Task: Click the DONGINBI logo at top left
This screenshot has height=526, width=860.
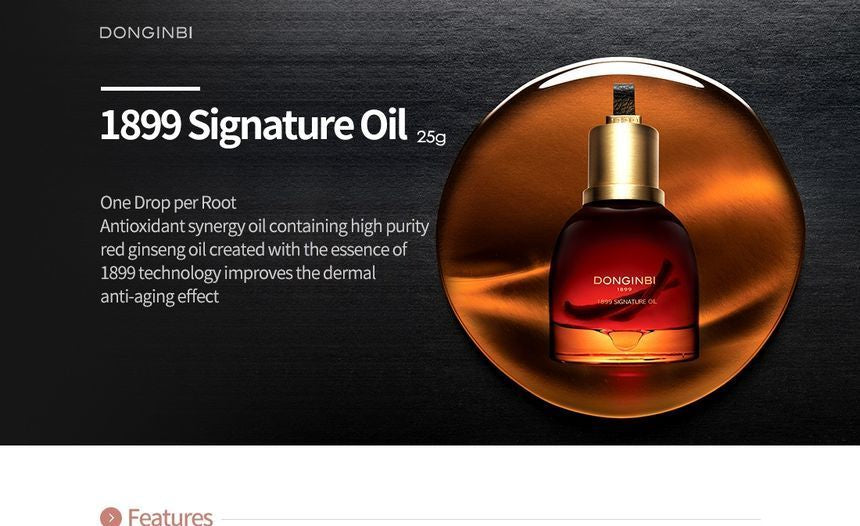Action: click(146, 33)
